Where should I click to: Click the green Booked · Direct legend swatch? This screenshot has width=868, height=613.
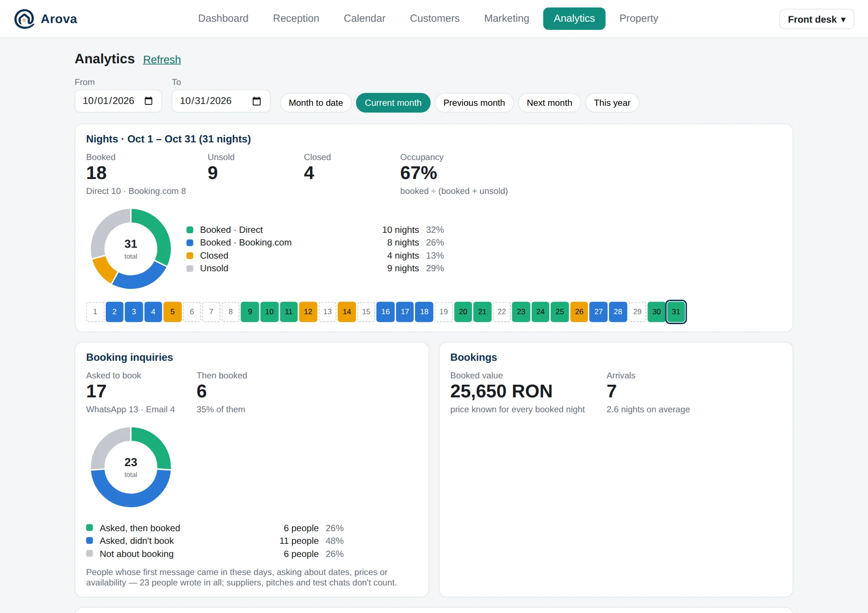190,230
